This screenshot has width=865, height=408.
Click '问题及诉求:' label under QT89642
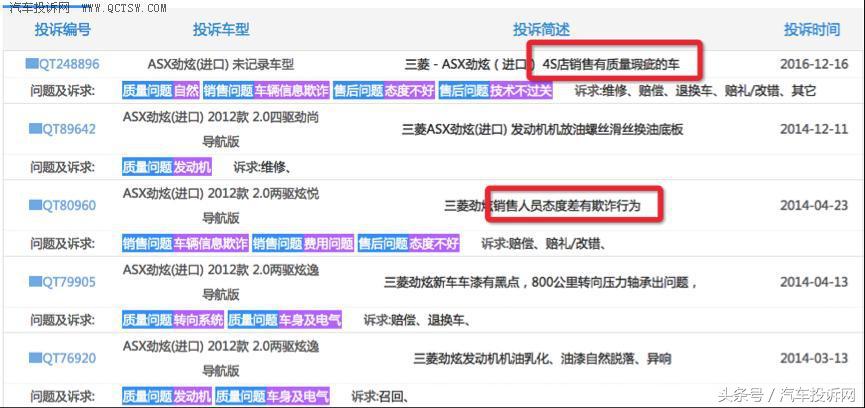[63, 167]
